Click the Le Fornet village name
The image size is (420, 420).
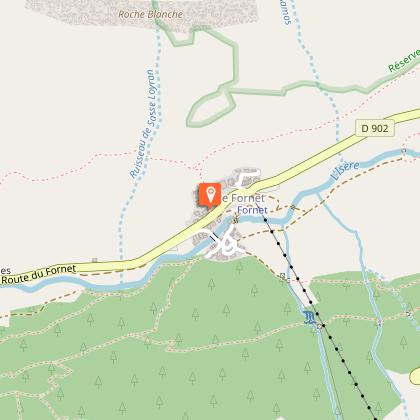[243, 198]
